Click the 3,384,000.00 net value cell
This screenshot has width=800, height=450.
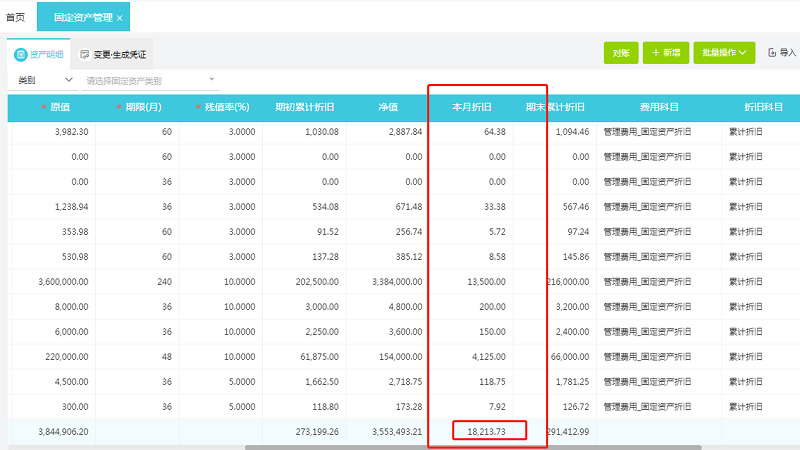point(397,282)
